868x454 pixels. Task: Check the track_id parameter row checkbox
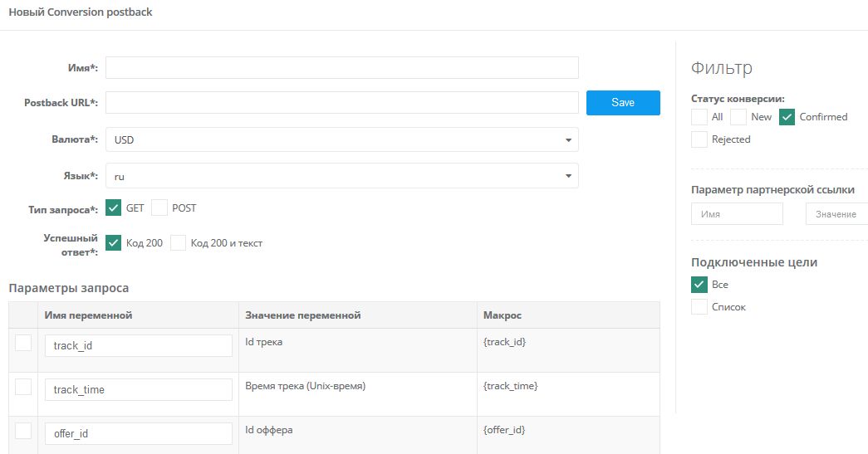coord(23,343)
